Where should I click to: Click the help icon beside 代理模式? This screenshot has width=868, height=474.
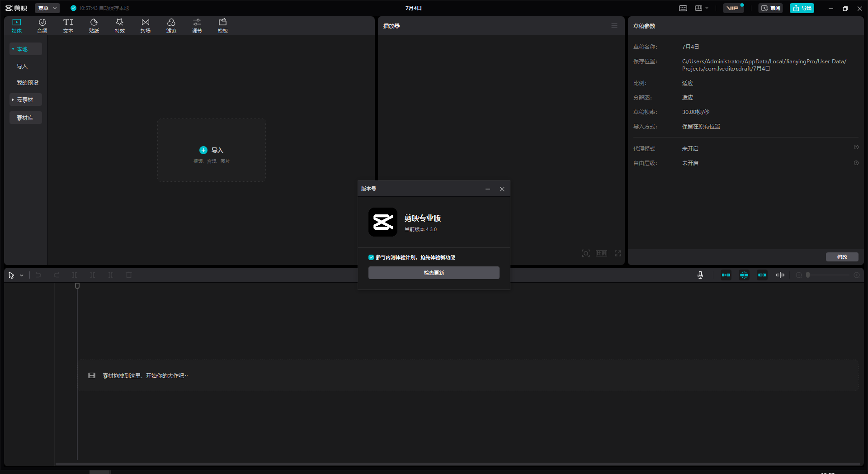click(x=856, y=147)
